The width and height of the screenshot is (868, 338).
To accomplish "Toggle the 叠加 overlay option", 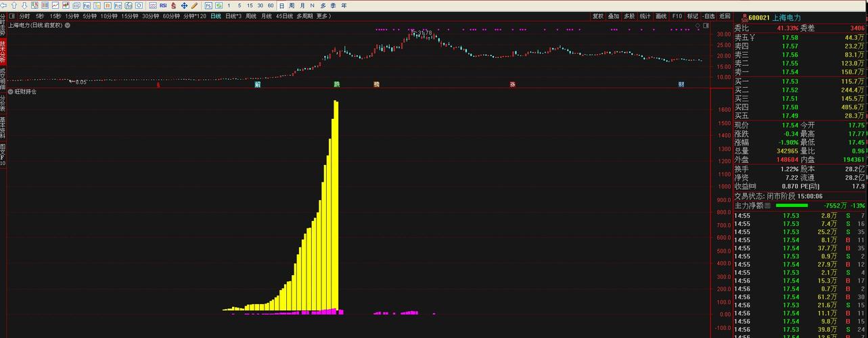I will tap(613, 16).
